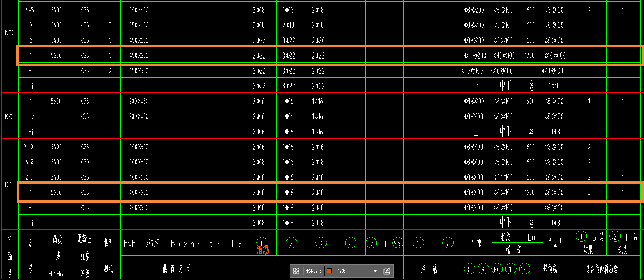Screen dimensions: 644x280
Task: Click the 节点内 column header
Action: (556, 244)
